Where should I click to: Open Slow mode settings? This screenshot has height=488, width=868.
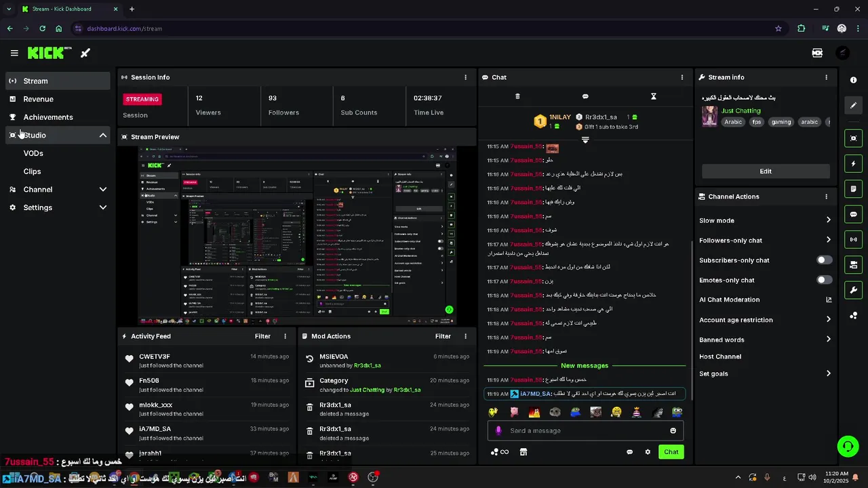click(766, 220)
